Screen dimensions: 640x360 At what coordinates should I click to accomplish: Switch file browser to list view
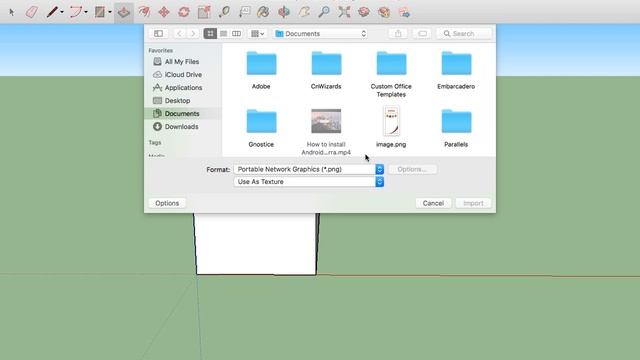[223, 33]
